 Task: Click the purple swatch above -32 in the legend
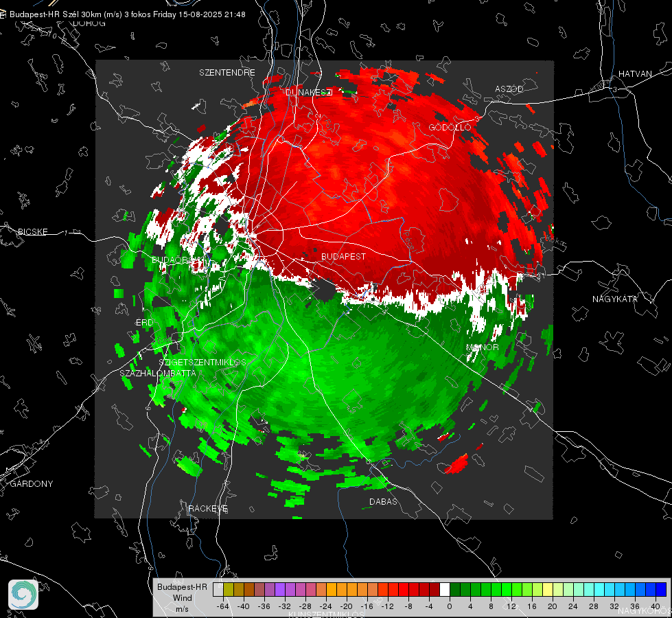280,590
